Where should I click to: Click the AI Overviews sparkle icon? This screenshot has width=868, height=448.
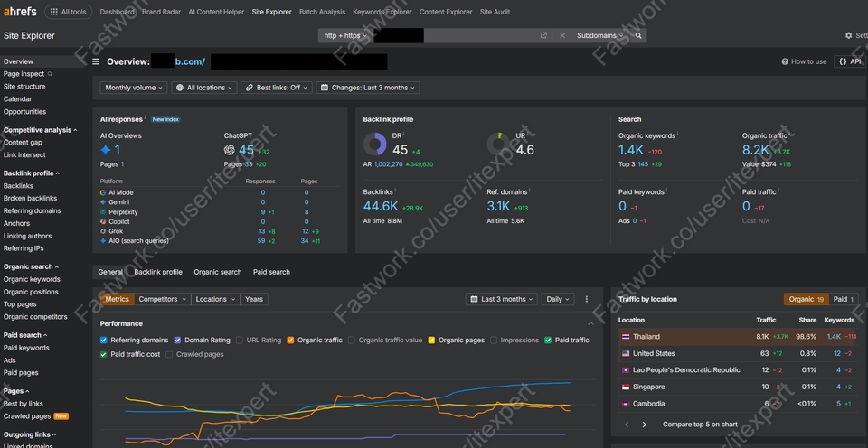pyautogui.click(x=105, y=150)
